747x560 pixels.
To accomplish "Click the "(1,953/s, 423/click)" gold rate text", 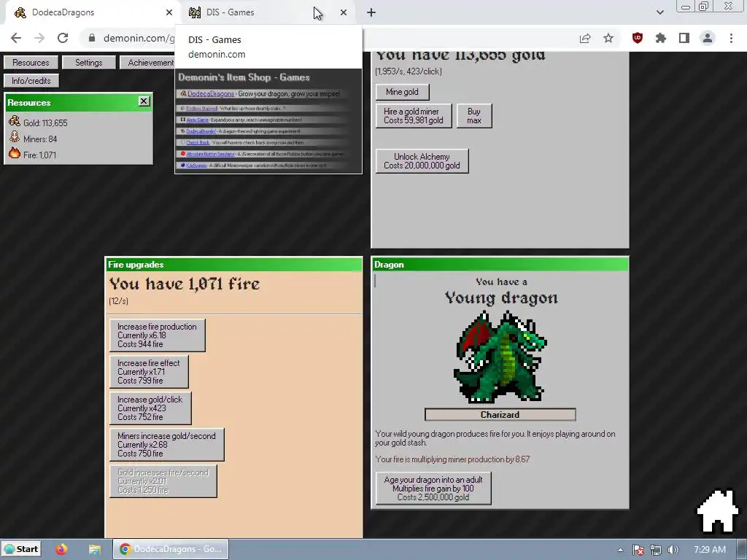I will click(x=409, y=71).
